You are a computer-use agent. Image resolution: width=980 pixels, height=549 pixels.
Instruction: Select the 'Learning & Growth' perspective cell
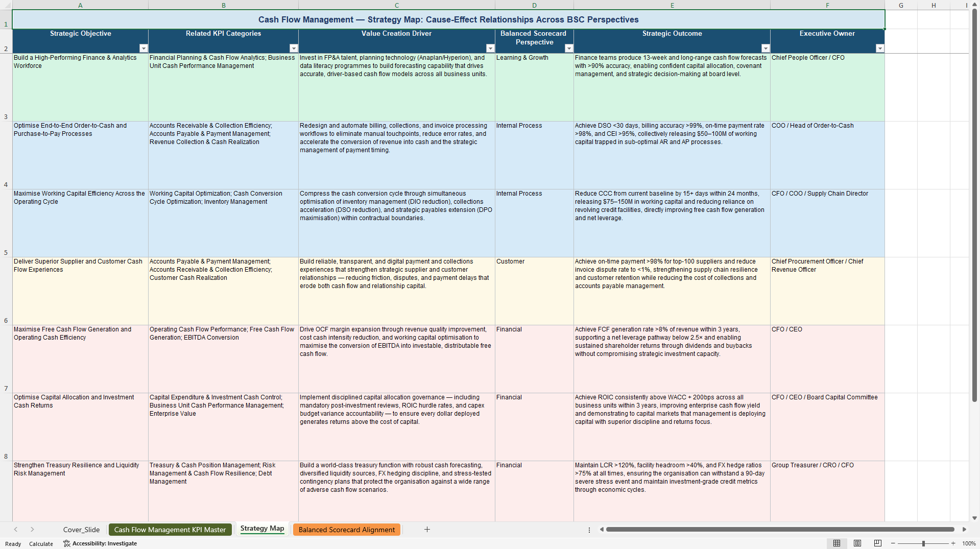(534, 87)
